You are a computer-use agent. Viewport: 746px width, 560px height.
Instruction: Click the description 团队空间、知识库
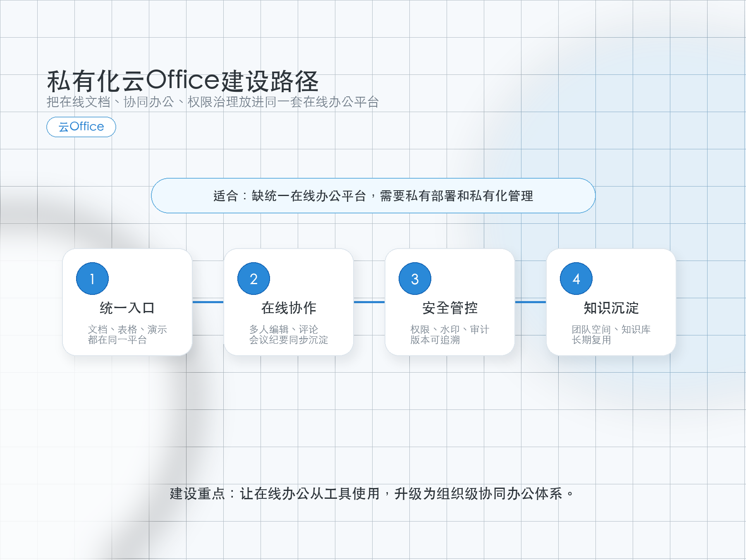click(611, 329)
